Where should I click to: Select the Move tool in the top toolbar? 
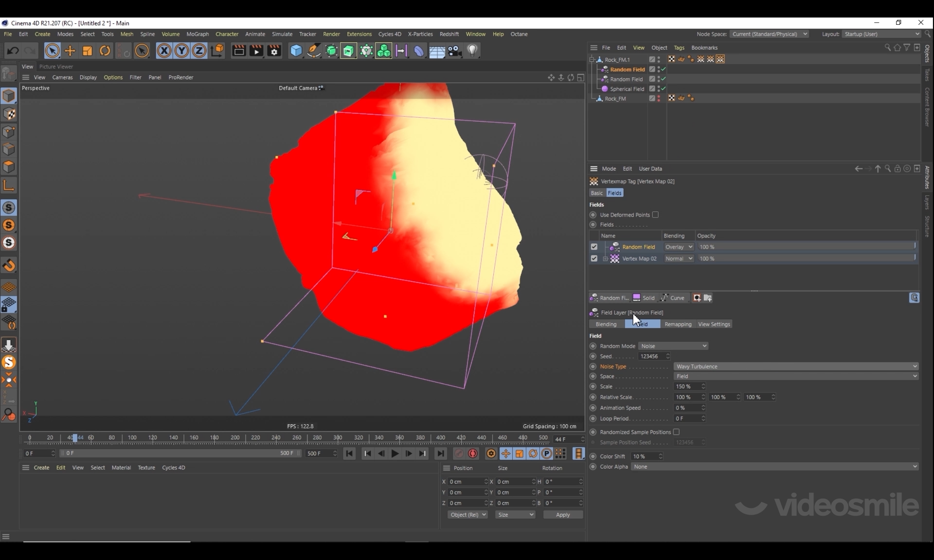point(70,51)
